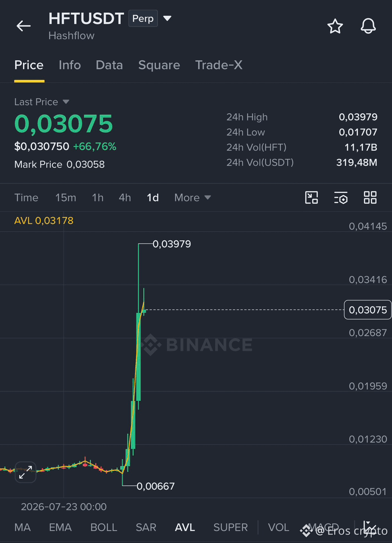Click the Perp contract type badge

[x=143, y=18]
